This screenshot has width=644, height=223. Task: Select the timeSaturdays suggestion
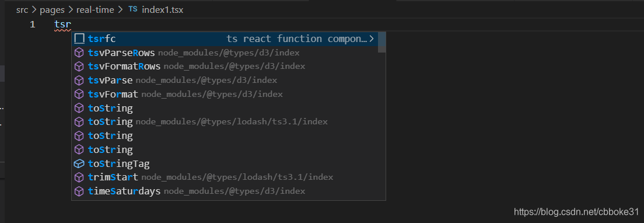[225, 191]
